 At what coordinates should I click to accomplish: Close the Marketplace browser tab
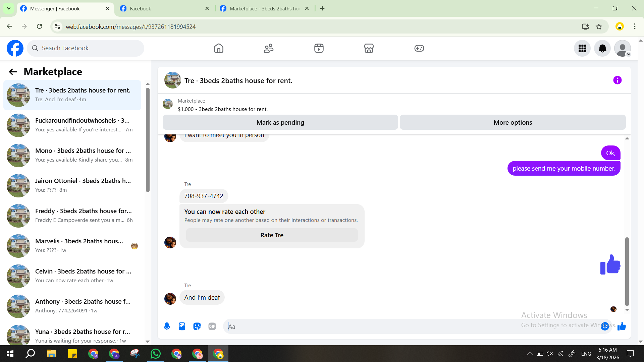(x=307, y=9)
